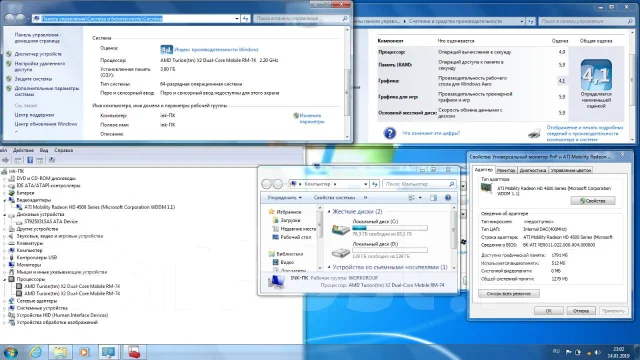
Task: Open the Control Panel address bar dropdown
Action: click(237, 18)
